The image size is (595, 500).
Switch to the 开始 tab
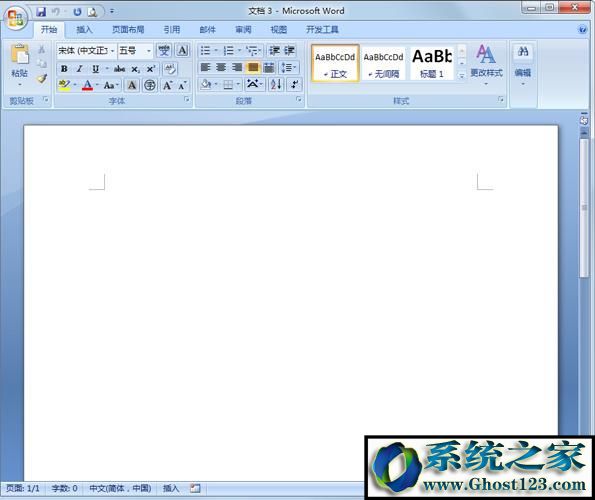point(49,29)
